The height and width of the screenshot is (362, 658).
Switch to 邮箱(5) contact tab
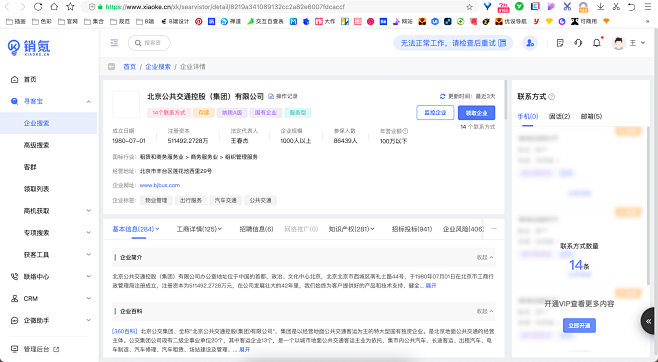tap(591, 116)
